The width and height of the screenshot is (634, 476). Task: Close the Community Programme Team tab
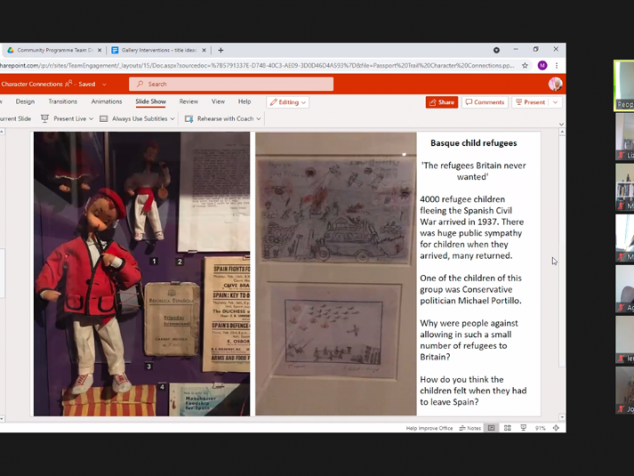click(99, 50)
